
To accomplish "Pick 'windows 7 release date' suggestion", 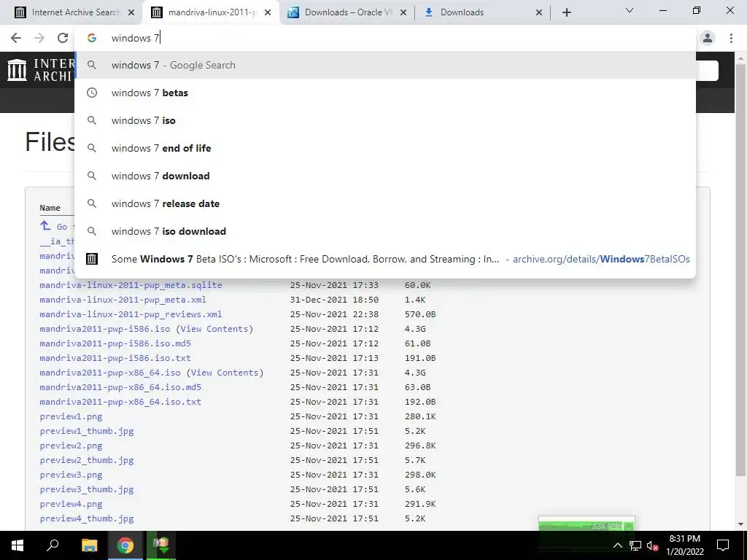I will [x=385, y=203].
